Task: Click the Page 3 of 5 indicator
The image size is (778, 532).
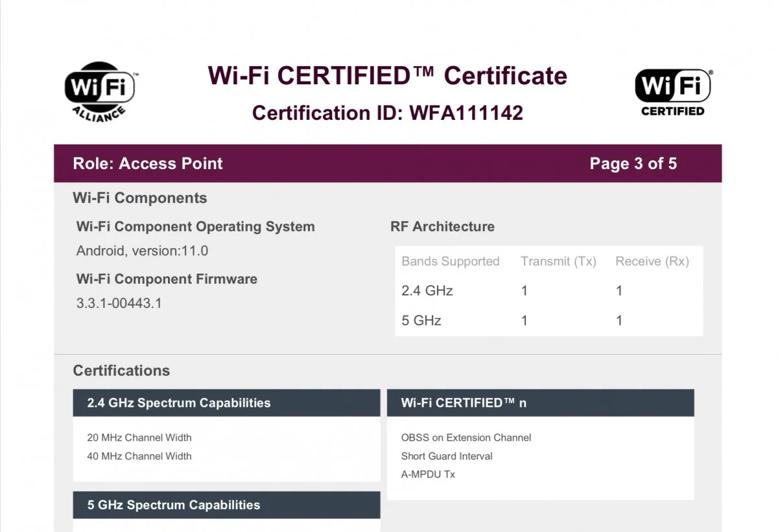Action: [633, 163]
